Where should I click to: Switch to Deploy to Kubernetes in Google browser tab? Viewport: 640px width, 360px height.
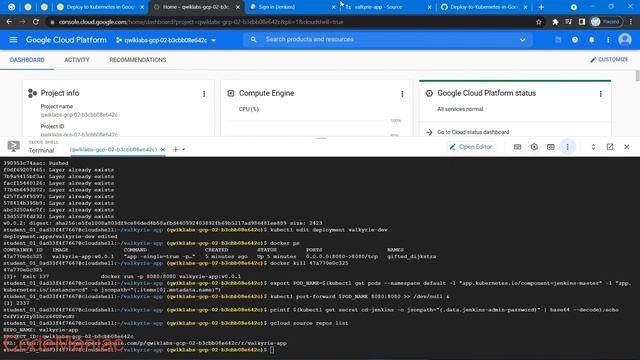100,7
